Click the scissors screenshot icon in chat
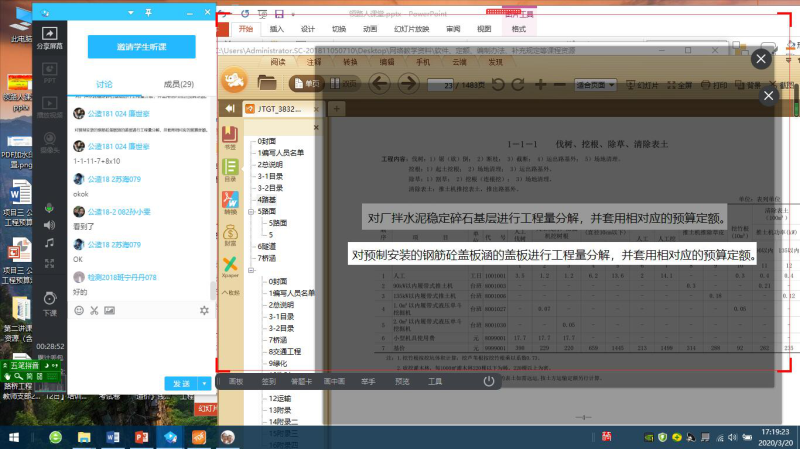Image resolution: width=800 pixels, height=449 pixels. [x=95, y=310]
